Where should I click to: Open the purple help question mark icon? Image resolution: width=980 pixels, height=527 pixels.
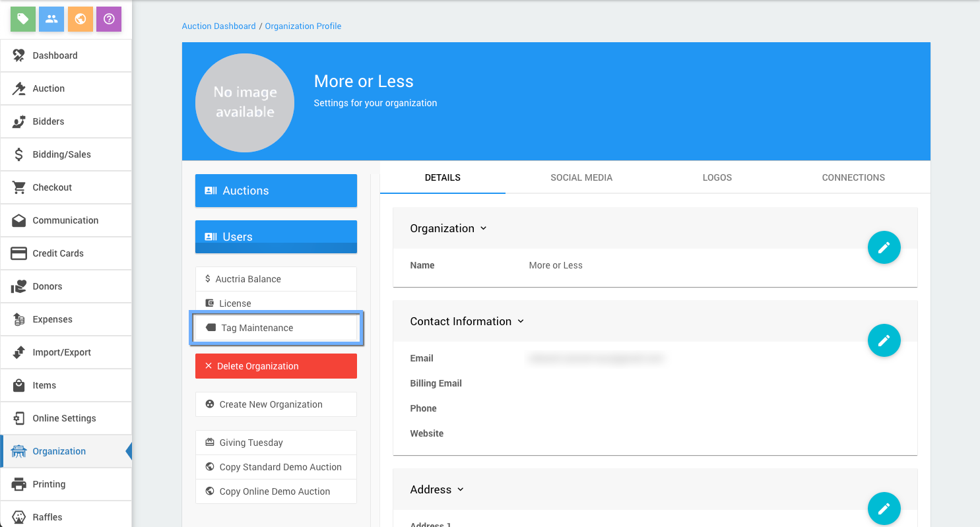[109, 19]
